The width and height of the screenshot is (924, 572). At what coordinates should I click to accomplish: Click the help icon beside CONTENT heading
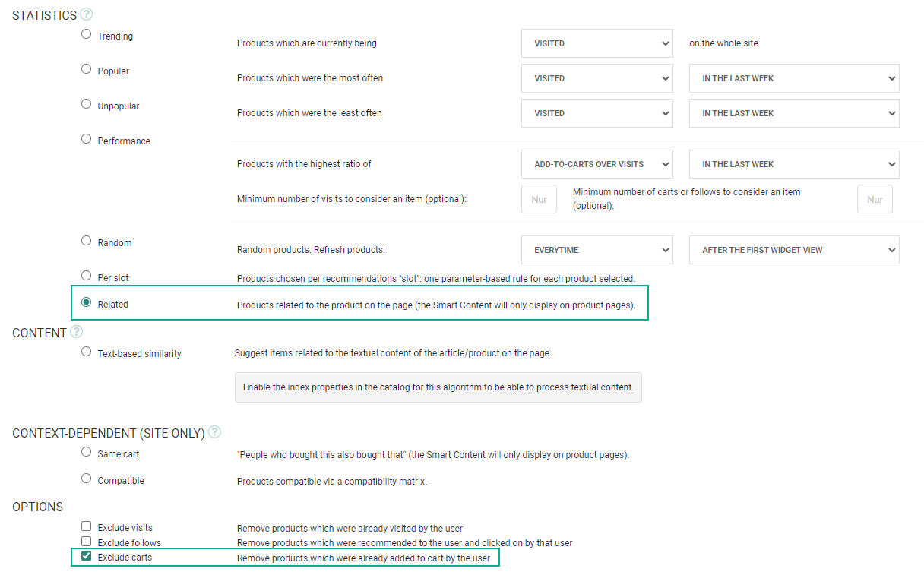click(x=76, y=332)
